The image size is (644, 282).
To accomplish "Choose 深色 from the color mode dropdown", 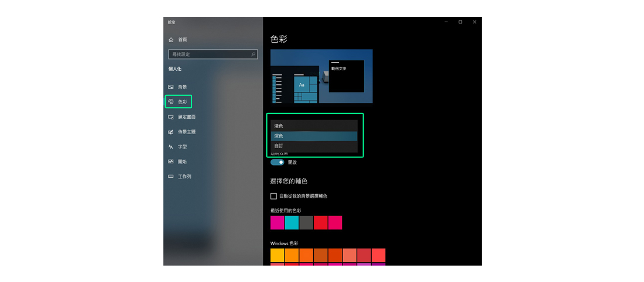I will [x=314, y=136].
